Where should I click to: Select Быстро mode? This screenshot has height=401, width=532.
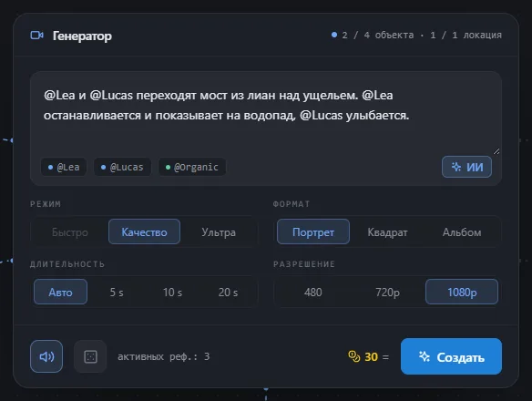click(70, 231)
